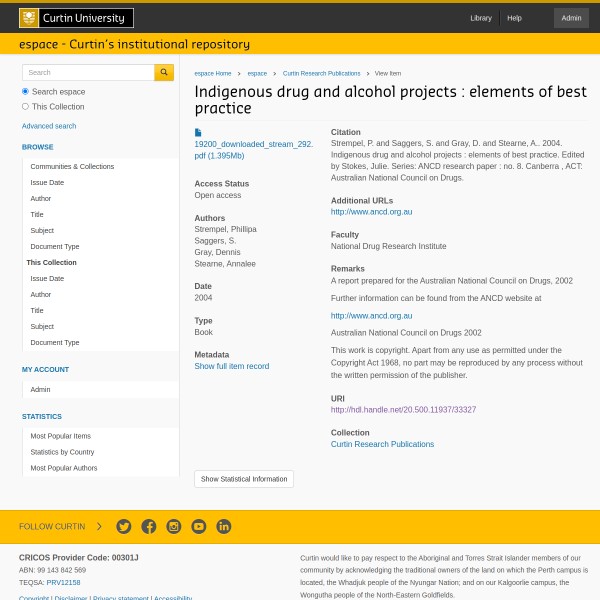Image resolution: width=600 pixels, height=600 pixels.
Task: Open the handle URI link
Action: point(403,410)
